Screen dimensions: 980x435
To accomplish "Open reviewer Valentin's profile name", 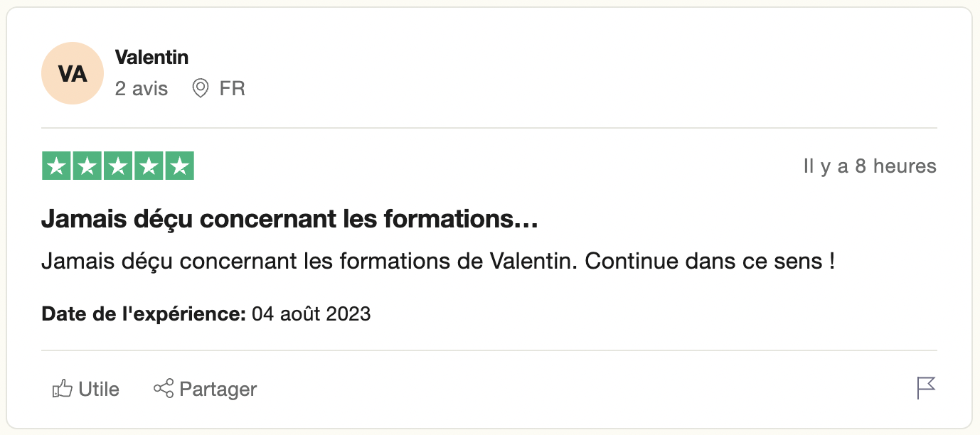I will [151, 57].
